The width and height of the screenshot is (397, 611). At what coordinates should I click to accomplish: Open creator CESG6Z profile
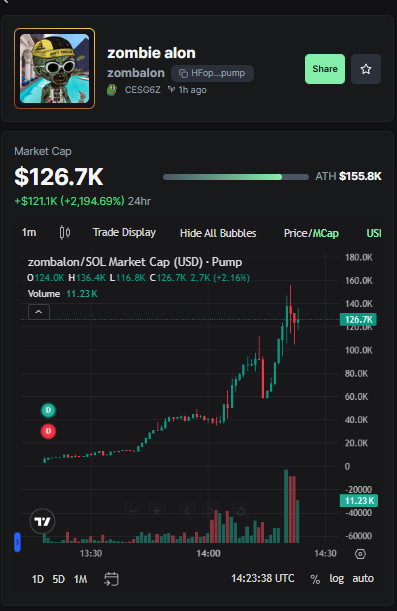(x=142, y=90)
